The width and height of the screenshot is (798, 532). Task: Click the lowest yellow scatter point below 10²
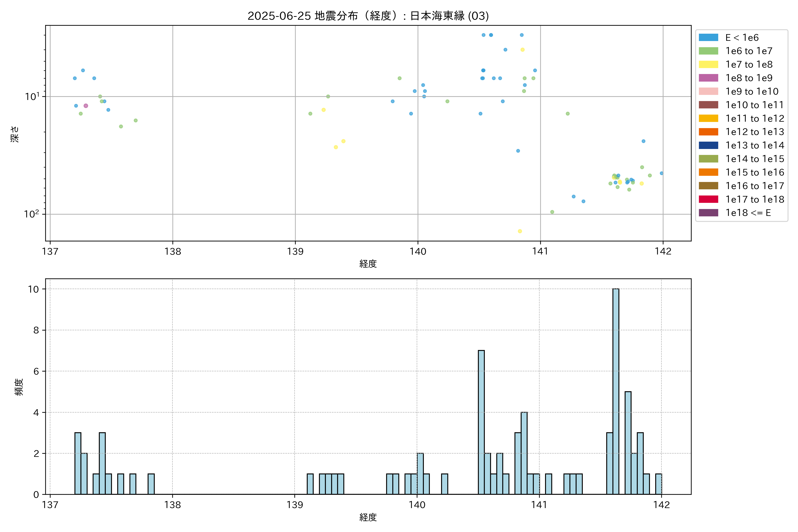pos(520,231)
